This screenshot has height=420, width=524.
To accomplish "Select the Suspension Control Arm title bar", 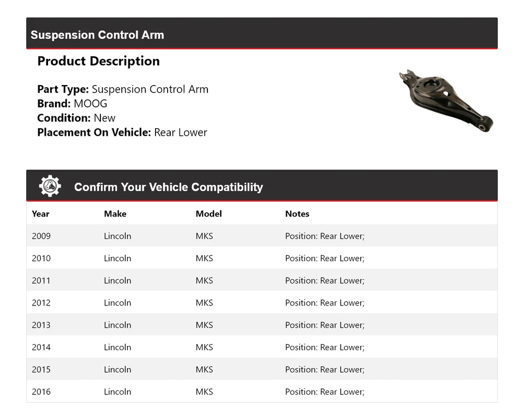I will [x=97, y=34].
